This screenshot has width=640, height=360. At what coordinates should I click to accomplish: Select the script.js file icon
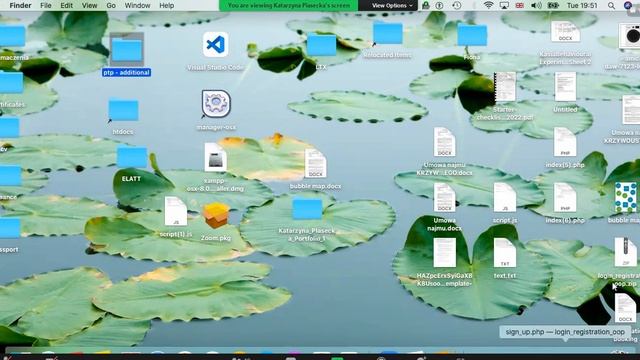505,198
